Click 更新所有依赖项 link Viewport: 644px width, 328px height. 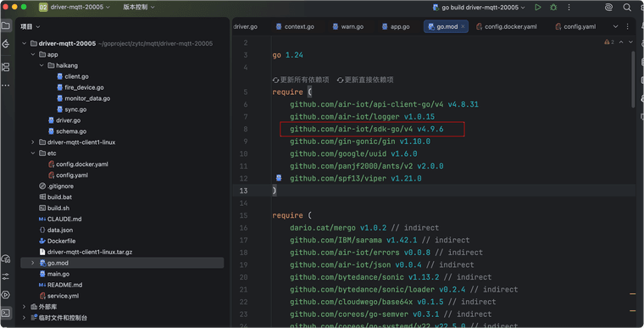301,80
